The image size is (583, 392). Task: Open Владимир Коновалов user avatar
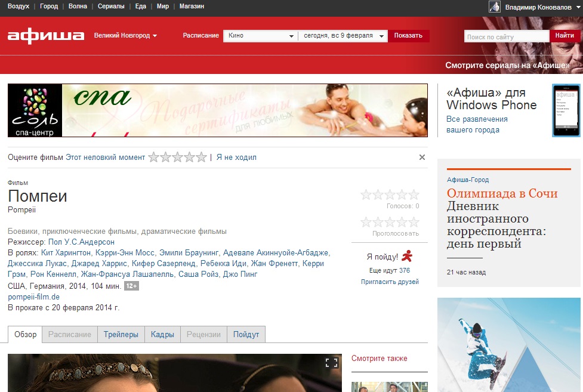[495, 7]
